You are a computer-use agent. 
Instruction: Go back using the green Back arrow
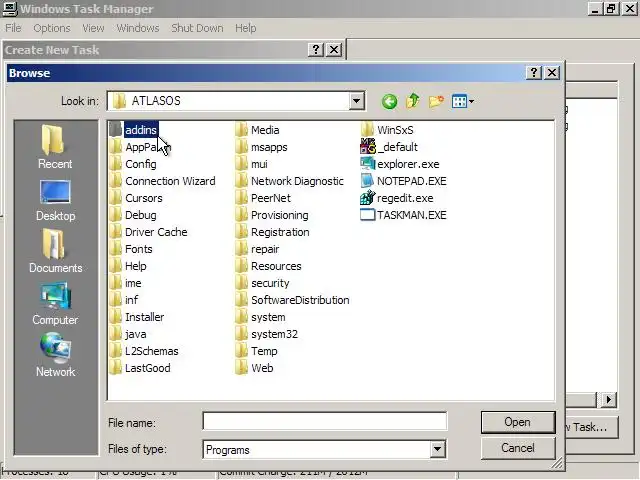tap(389, 101)
